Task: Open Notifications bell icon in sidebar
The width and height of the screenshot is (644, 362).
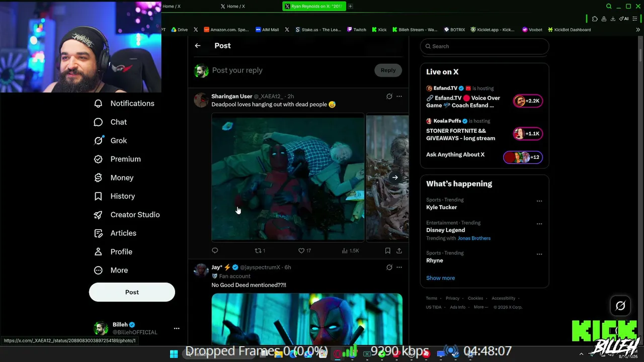Action: pos(99,104)
